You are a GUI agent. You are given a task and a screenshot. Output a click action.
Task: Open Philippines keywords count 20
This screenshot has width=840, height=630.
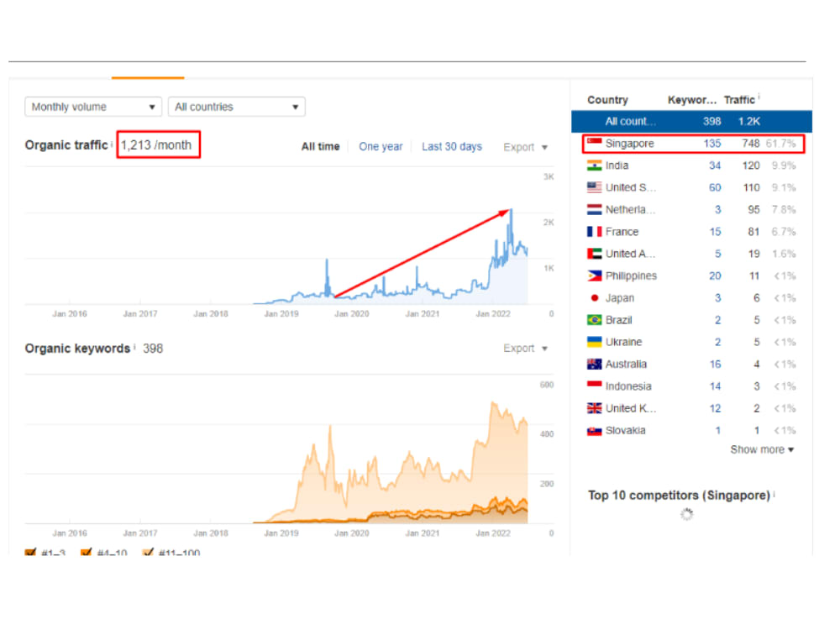point(715,276)
